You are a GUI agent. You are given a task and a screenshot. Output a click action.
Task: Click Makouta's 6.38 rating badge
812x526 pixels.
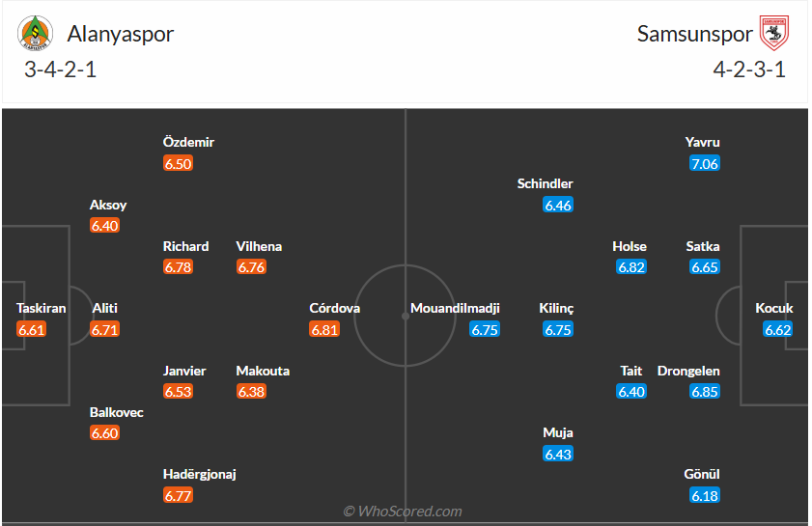[x=251, y=391]
